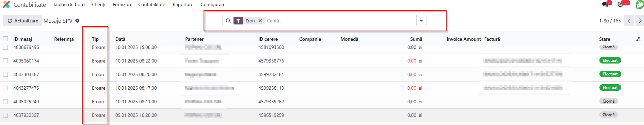
Task: Click the search magnifier icon
Action: 228,21
